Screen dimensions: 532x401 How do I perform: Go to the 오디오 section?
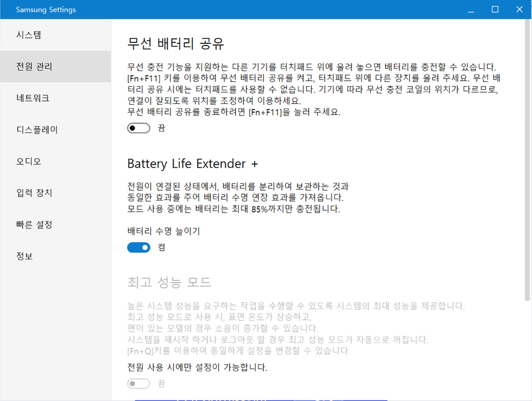pyautogui.click(x=28, y=161)
